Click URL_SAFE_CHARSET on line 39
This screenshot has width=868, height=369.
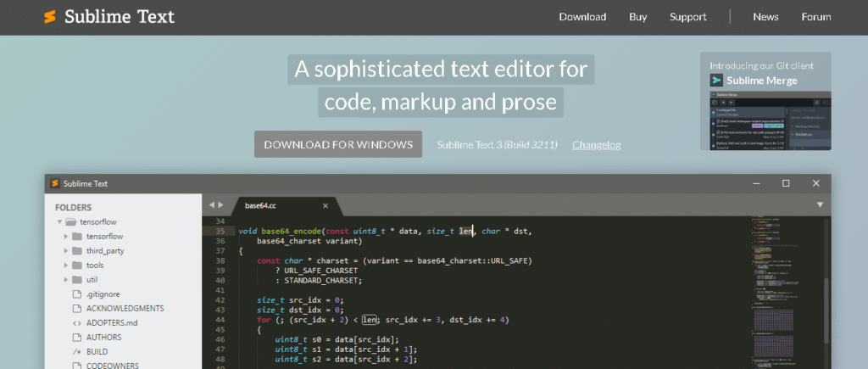321,271
